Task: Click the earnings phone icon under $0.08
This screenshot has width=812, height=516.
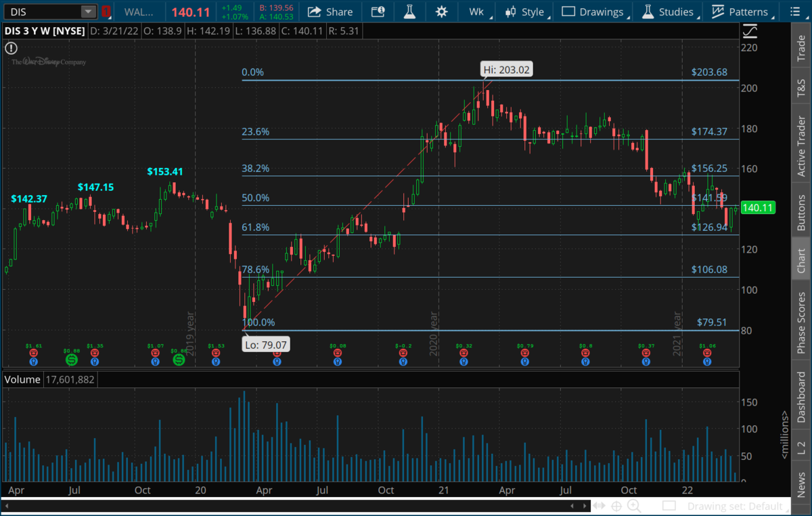Action: [x=338, y=353]
